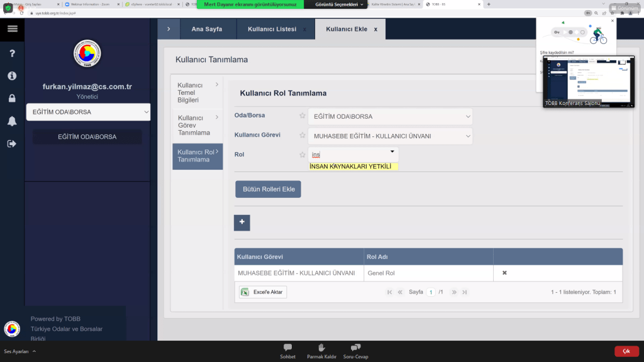Open the hamburger menu icon

pos(12,29)
